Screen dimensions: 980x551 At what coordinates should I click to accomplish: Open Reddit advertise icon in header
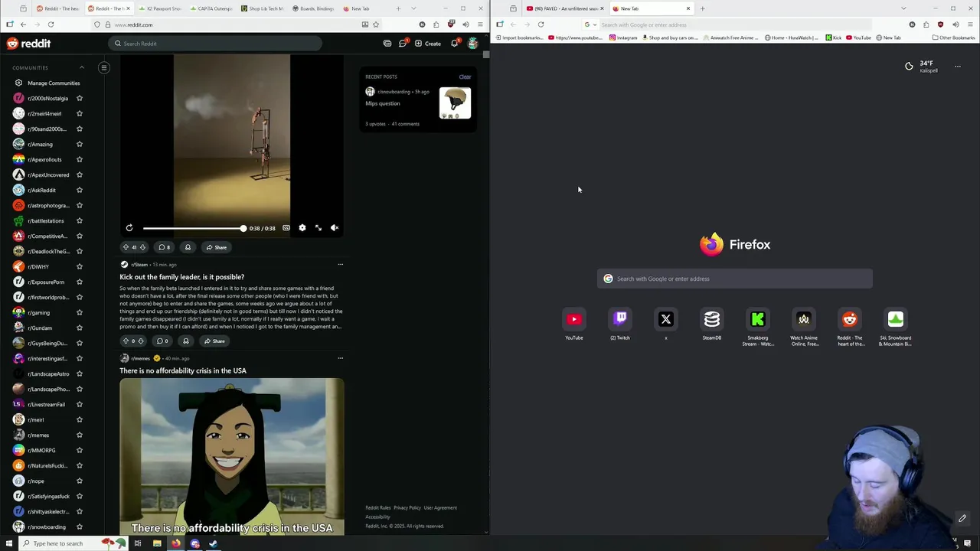coord(387,44)
